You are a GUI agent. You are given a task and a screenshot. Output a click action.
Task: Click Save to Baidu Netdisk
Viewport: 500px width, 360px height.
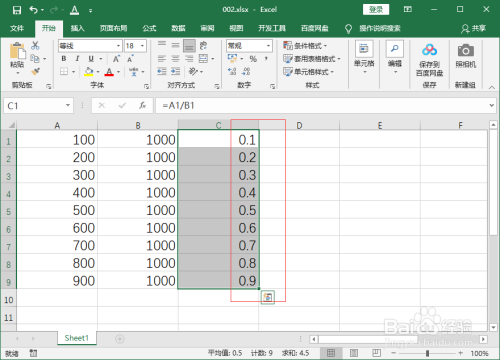(x=429, y=60)
